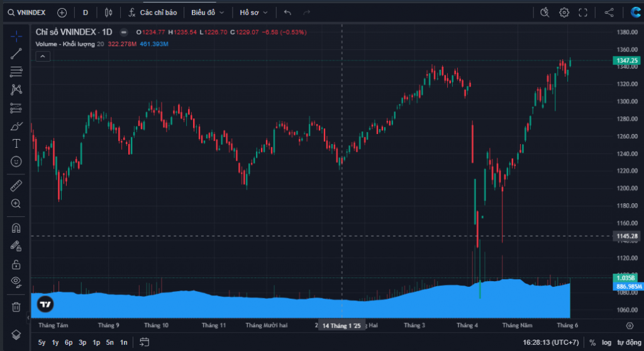Expand the Hồ sơ dropdown
This screenshot has height=351, width=644.
(x=253, y=13)
